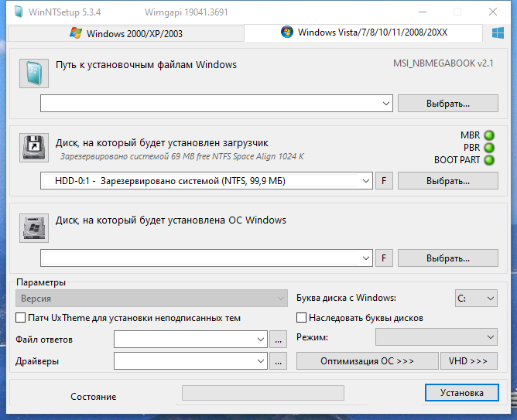Open the VHD >>> options
The image size is (517, 420).
pos(468,361)
